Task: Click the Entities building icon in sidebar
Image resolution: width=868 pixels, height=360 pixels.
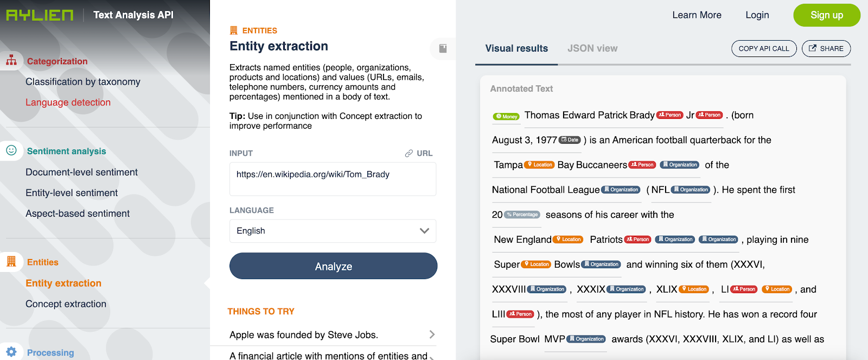Action: (11, 262)
